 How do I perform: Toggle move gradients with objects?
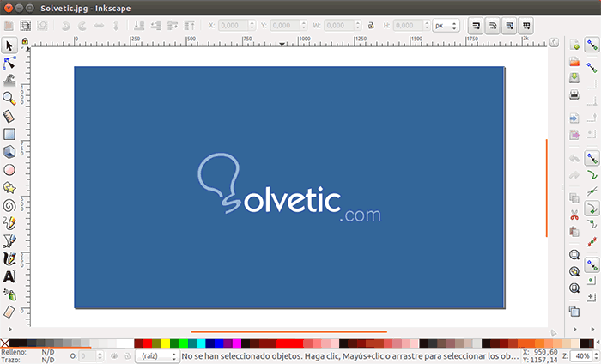pyautogui.click(x=509, y=26)
